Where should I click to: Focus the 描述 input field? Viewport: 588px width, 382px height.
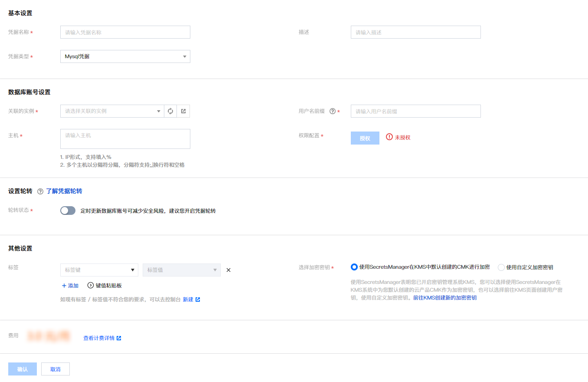pyautogui.click(x=416, y=32)
